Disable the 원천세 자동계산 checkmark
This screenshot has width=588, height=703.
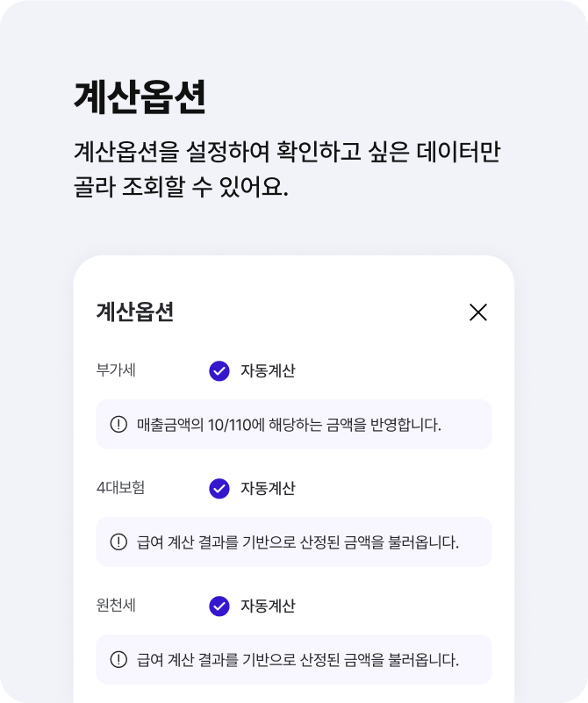[x=219, y=606]
